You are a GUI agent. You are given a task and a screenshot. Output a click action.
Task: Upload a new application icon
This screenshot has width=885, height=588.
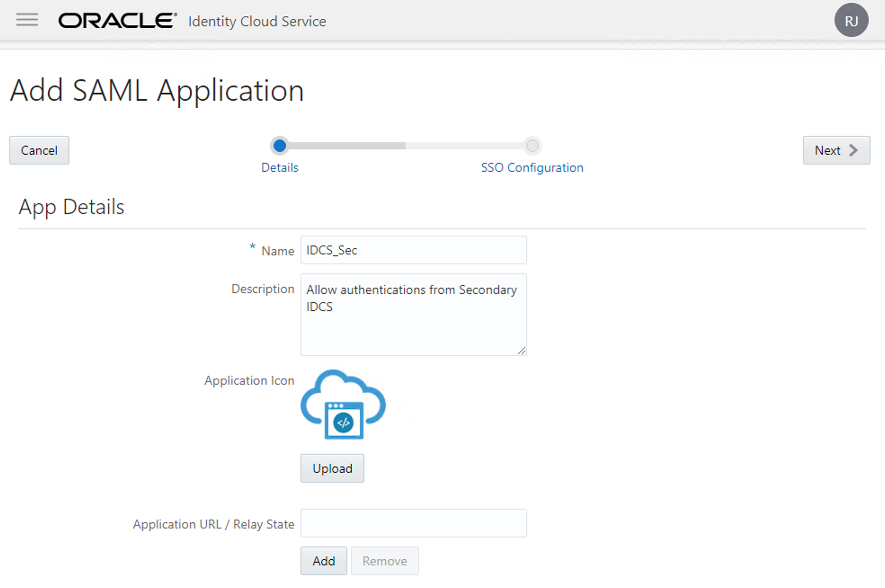click(x=332, y=468)
